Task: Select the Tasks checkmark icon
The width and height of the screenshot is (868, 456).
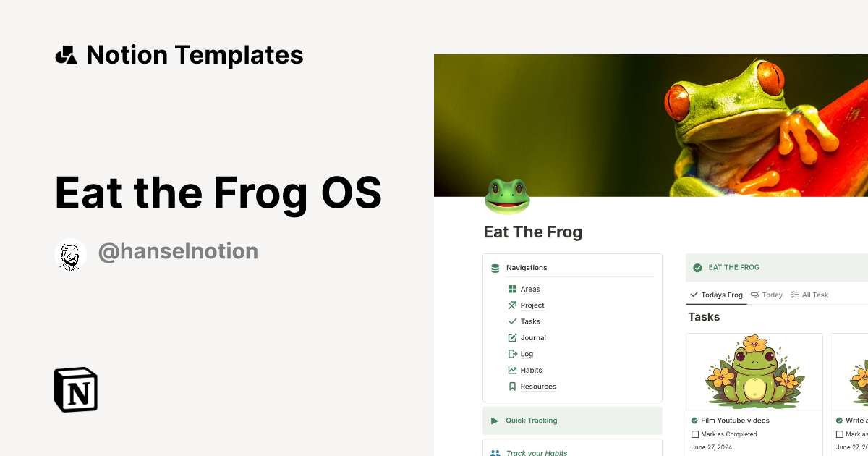Action: (x=512, y=321)
